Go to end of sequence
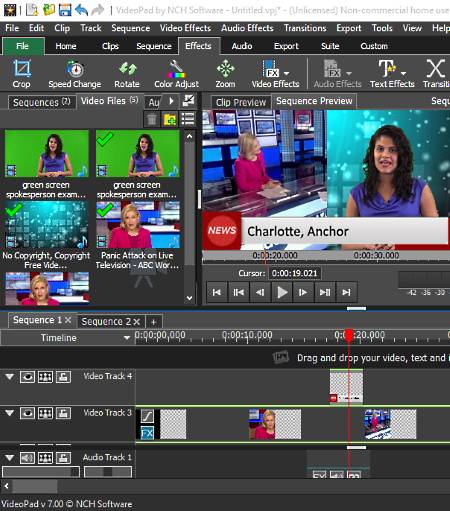Image resolution: width=450 pixels, height=511 pixels. point(346,292)
